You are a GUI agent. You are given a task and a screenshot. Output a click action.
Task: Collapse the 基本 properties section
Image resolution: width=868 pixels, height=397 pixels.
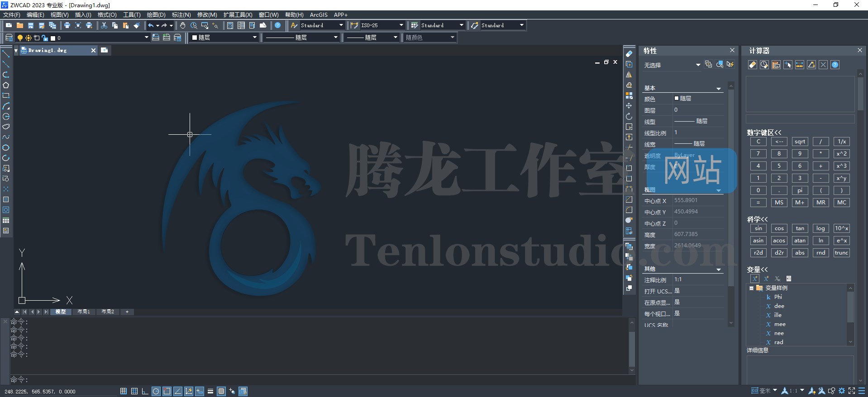click(719, 88)
